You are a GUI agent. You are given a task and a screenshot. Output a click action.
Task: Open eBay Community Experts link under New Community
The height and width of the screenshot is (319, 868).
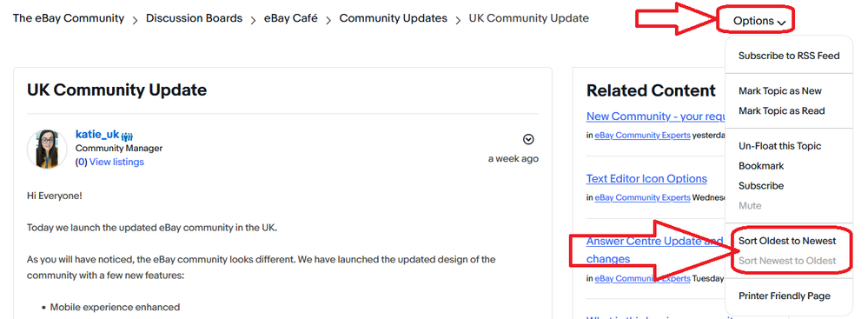pos(643,135)
